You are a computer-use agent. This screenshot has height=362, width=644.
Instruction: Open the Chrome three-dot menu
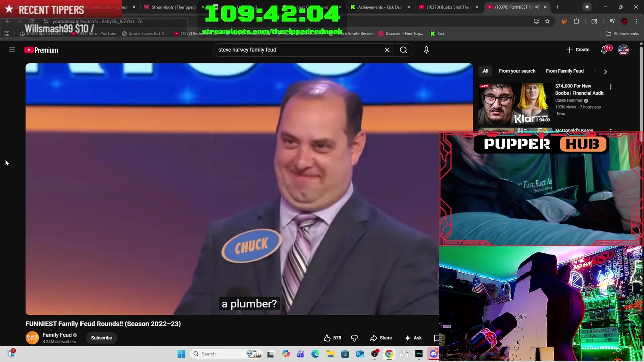click(x=637, y=21)
